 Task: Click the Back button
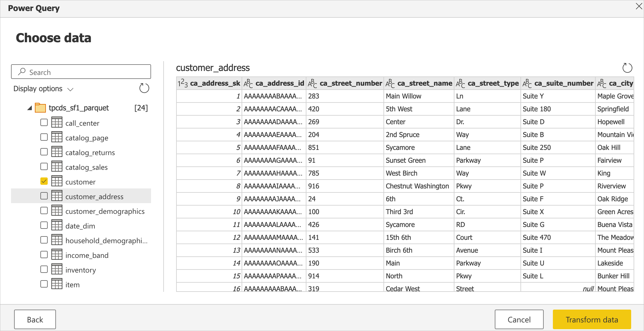[x=36, y=319]
